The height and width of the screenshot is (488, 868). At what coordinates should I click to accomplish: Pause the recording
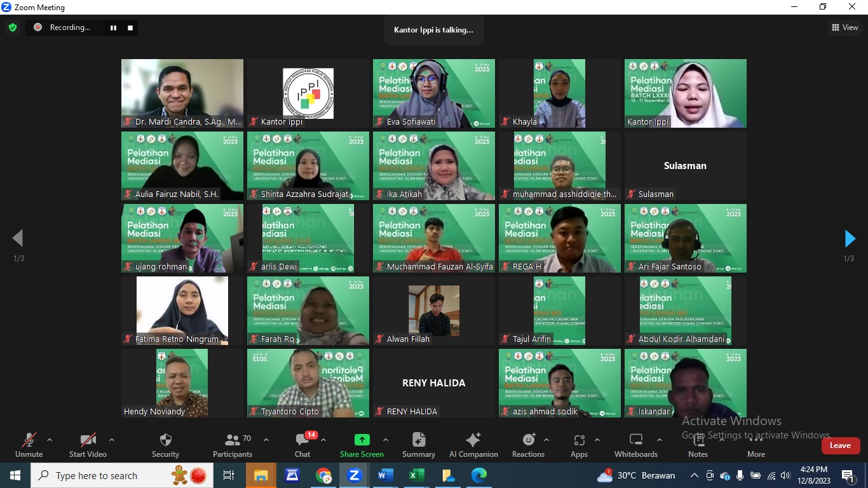pyautogui.click(x=114, y=27)
